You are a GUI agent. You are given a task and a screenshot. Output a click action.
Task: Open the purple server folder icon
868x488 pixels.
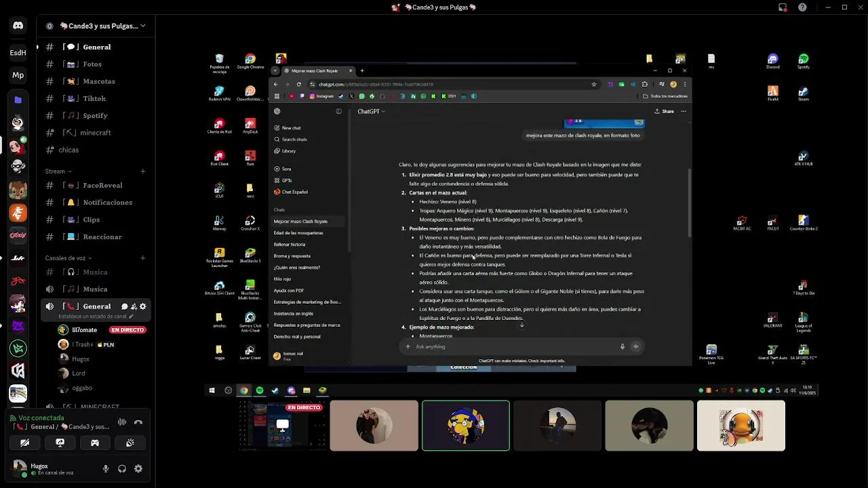tap(18, 100)
